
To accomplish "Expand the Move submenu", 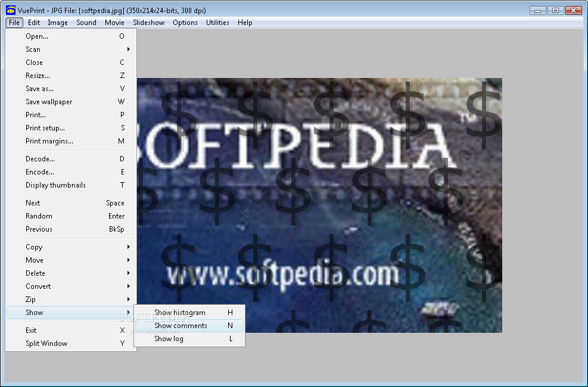I will (71, 260).
